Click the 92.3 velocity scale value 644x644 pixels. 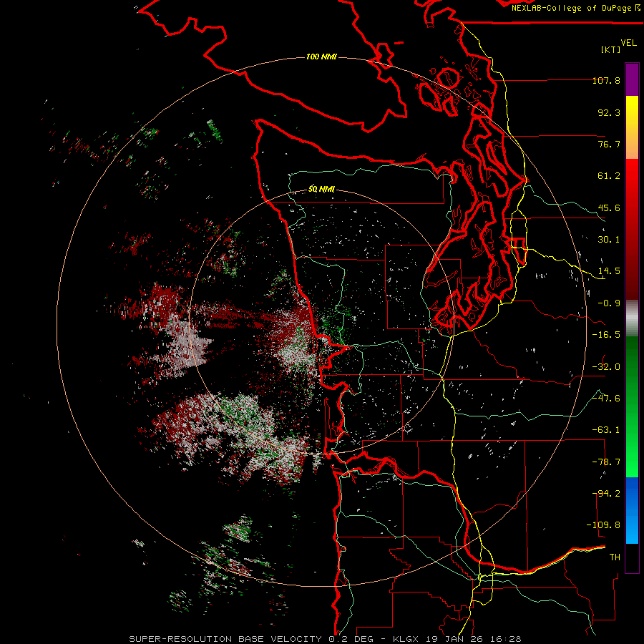tap(609, 112)
